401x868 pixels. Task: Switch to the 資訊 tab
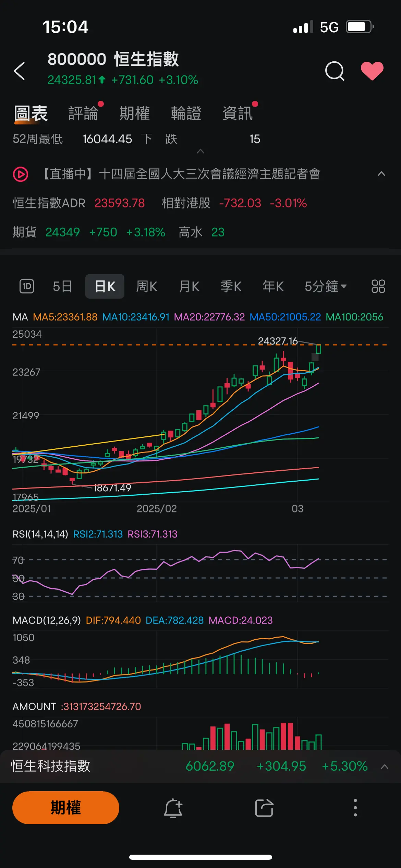pos(238,113)
